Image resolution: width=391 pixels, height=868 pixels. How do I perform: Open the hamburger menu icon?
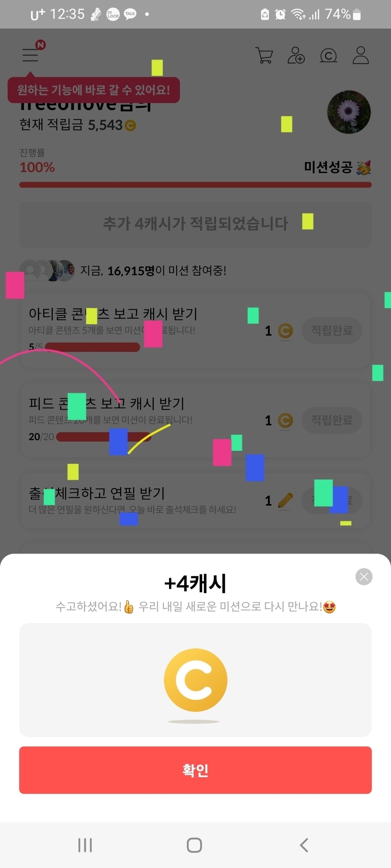(x=31, y=55)
